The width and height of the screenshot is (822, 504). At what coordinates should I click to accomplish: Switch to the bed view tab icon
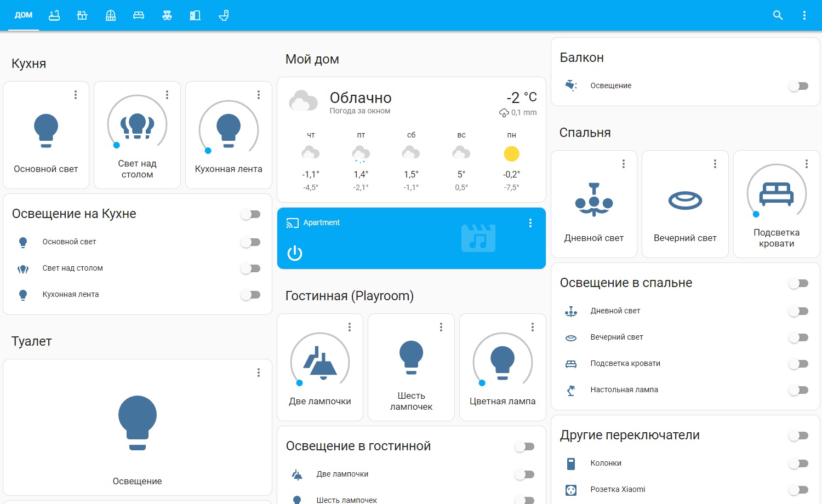(x=139, y=15)
